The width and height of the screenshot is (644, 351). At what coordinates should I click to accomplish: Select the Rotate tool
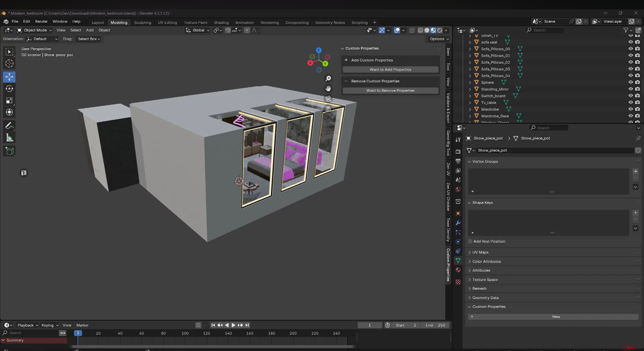9,89
